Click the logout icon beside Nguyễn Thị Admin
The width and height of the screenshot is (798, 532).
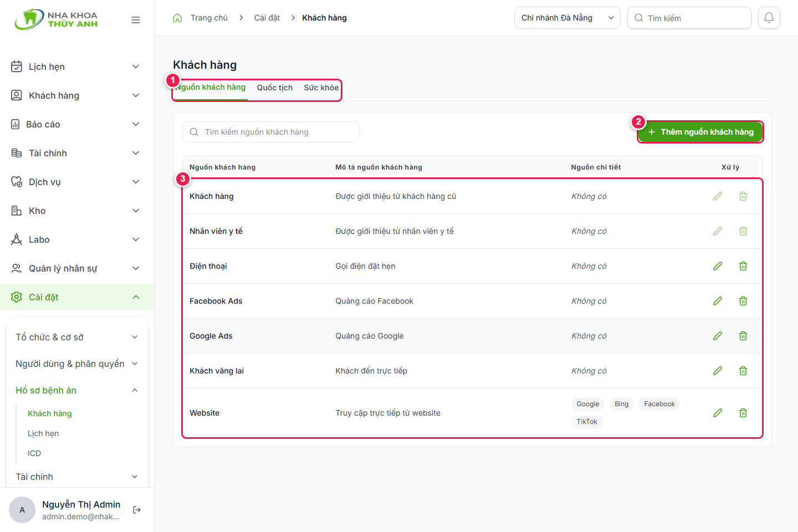(x=137, y=510)
